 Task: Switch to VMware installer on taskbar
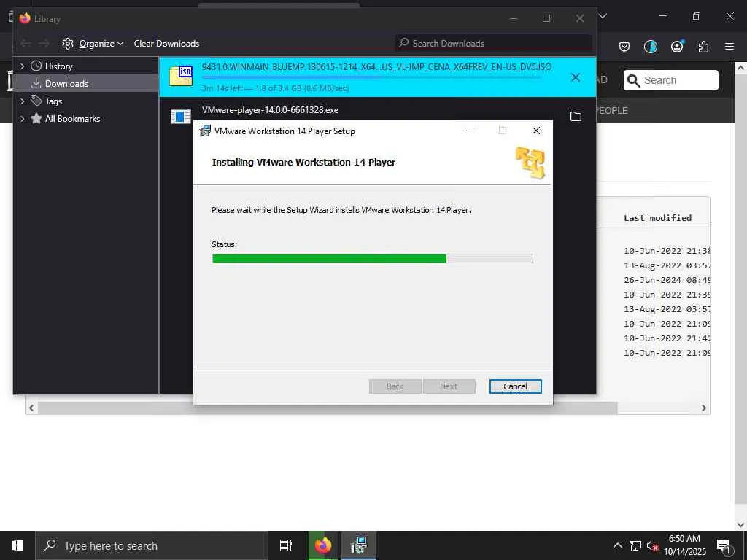point(358,545)
